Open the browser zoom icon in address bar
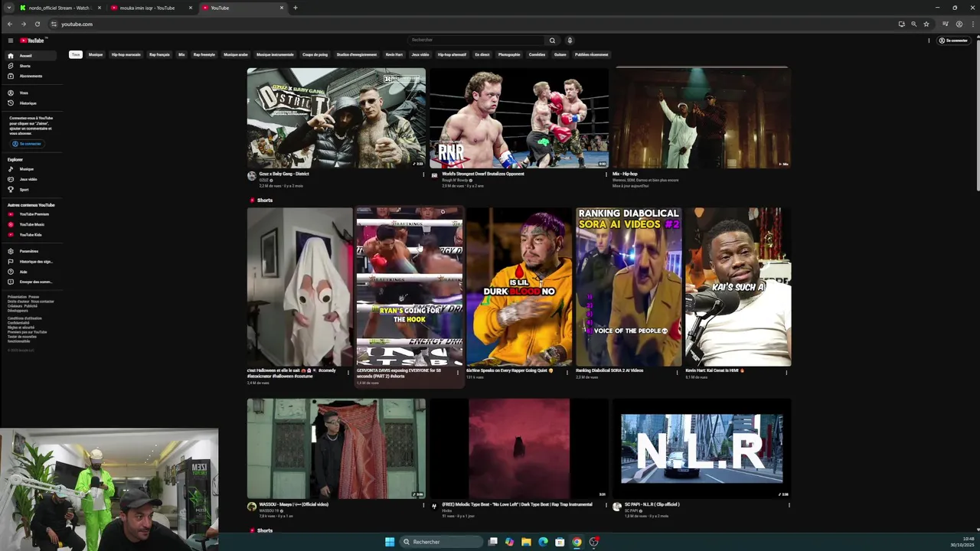 tap(913, 24)
